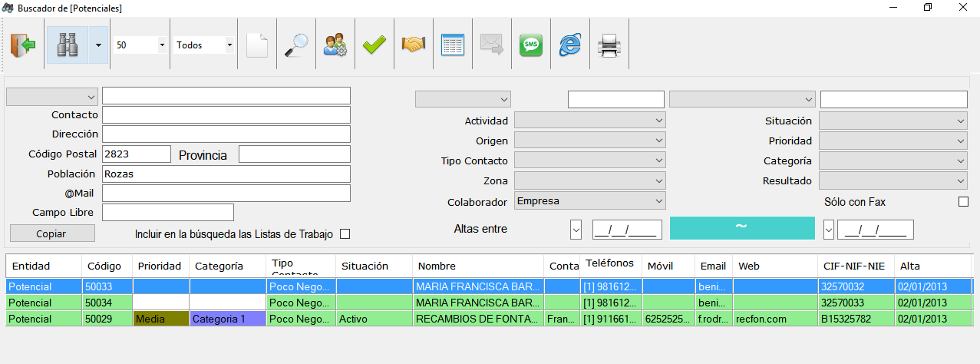Open Internet Explorer icon in toolbar
Screen dimensions: 980x364
pyautogui.click(x=569, y=45)
